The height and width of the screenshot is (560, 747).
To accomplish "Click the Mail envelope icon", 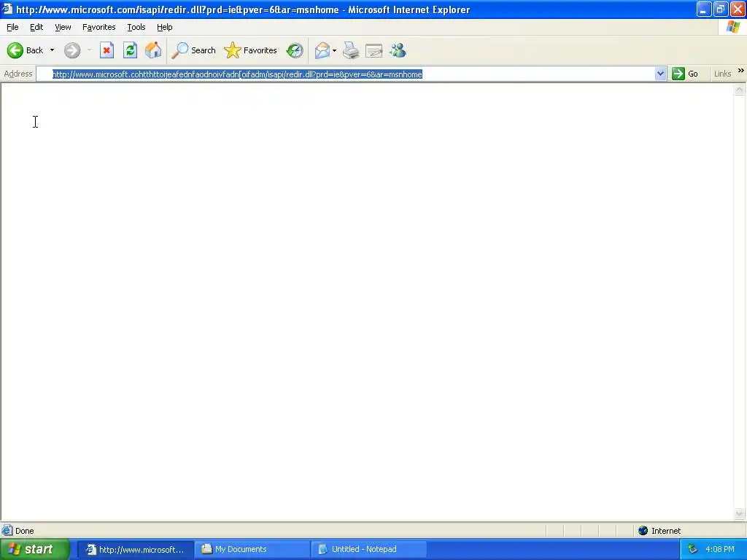I will (322, 50).
